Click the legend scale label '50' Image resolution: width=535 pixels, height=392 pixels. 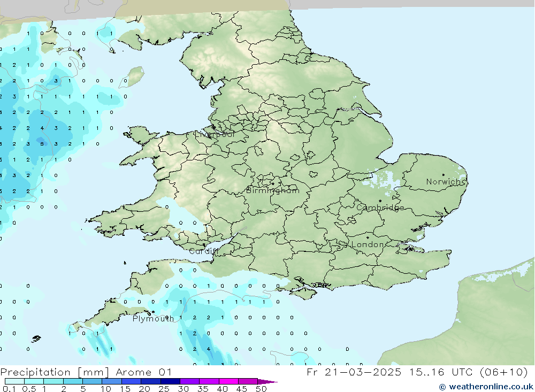[261, 389]
